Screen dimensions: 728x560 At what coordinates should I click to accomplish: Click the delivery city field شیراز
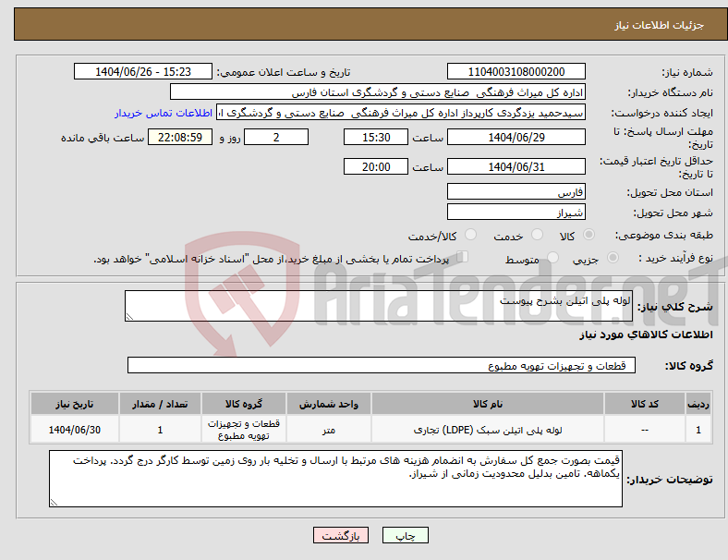pos(516,212)
